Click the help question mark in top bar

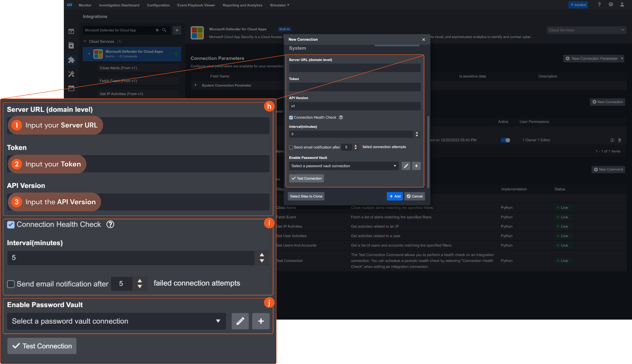click(x=599, y=5)
